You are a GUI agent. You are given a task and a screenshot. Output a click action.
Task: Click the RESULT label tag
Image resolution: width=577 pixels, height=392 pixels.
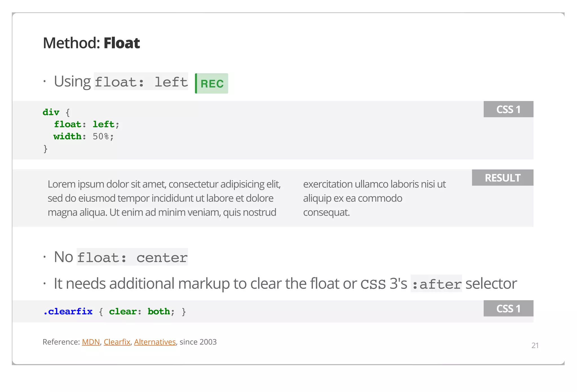(x=502, y=178)
